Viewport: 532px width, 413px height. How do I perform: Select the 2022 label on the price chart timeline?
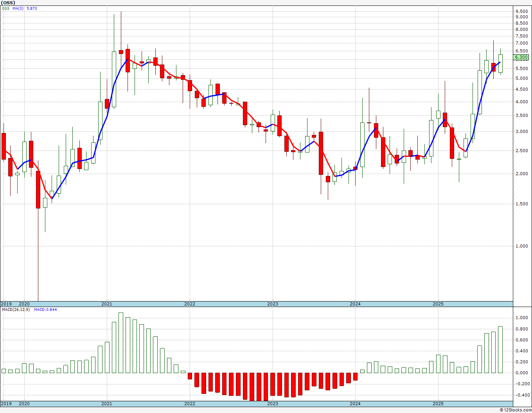pyautogui.click(x=190, y=304)
